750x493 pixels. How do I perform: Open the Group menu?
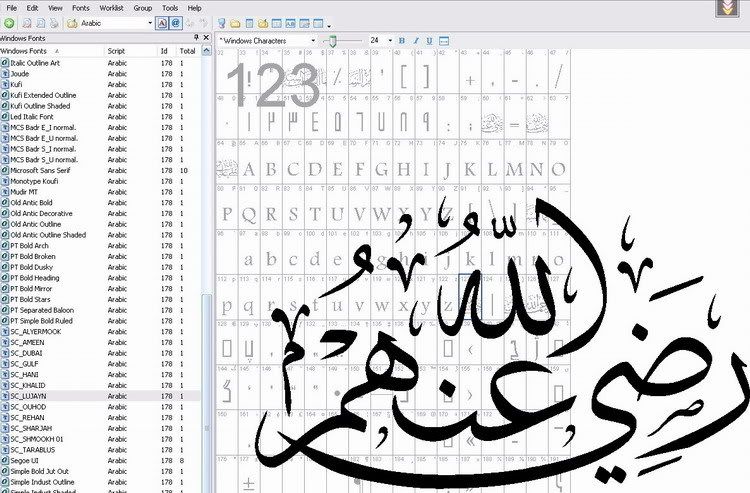[143, 8]
